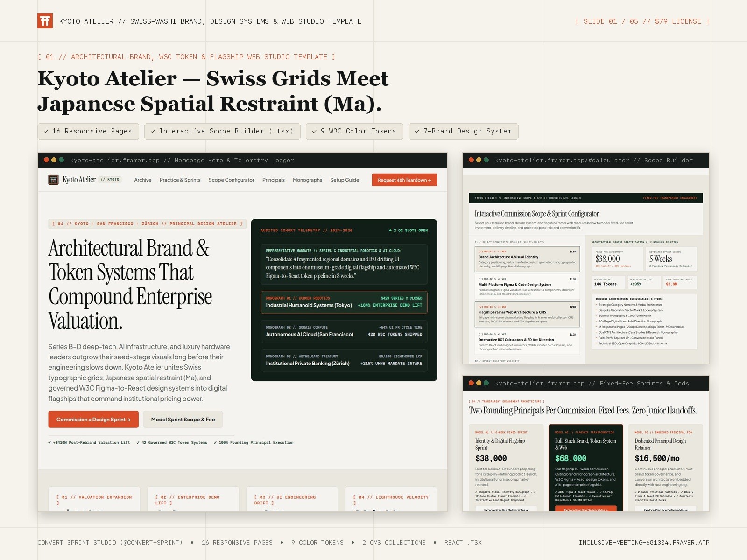Click the Fixed-Fee Sprints & Pods address text
747x560 pixels.
tap(592, 383)
